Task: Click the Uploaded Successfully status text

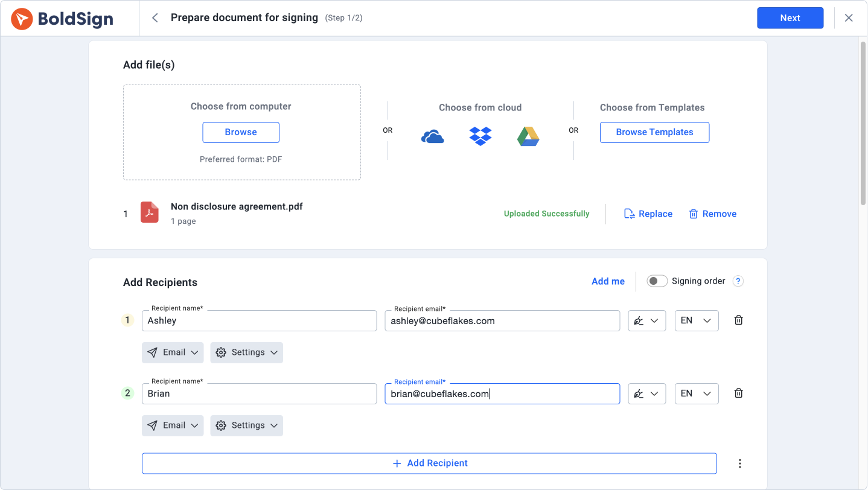Action: 546,213
